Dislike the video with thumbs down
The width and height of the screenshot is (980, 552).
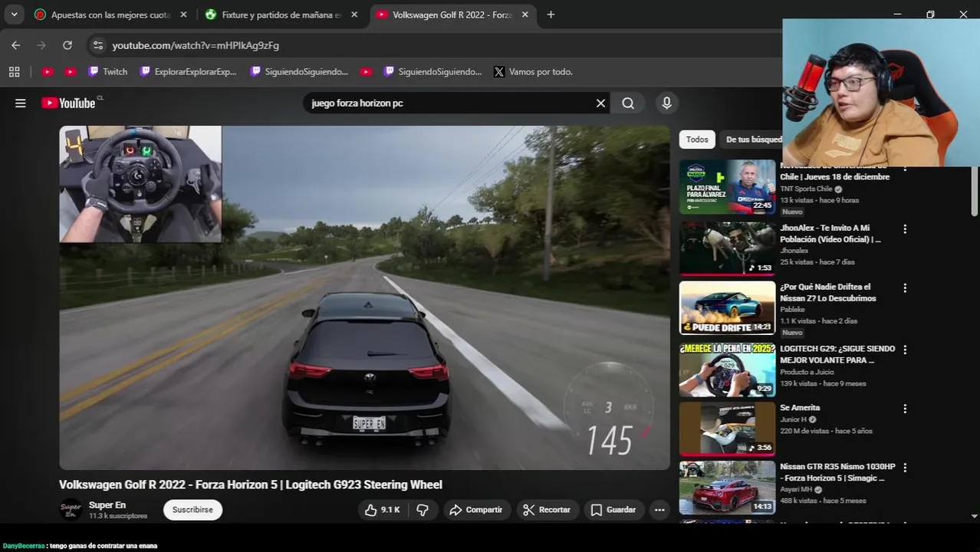[423, 510]
